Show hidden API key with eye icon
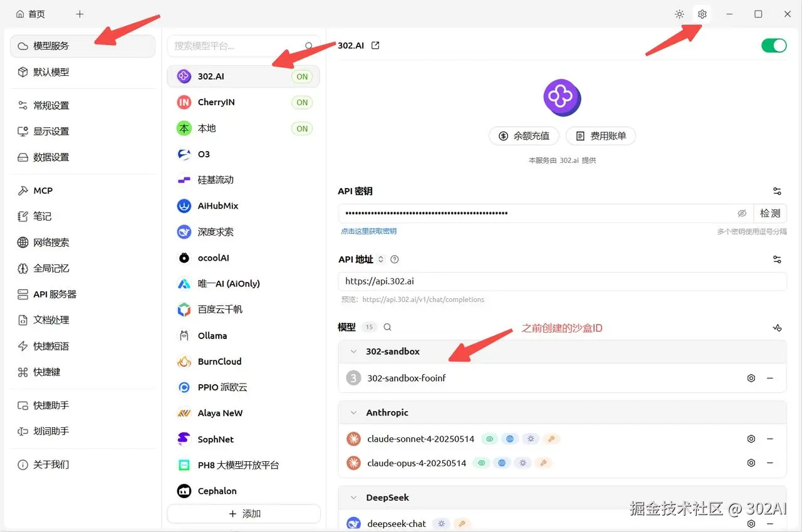 point(742,214)
